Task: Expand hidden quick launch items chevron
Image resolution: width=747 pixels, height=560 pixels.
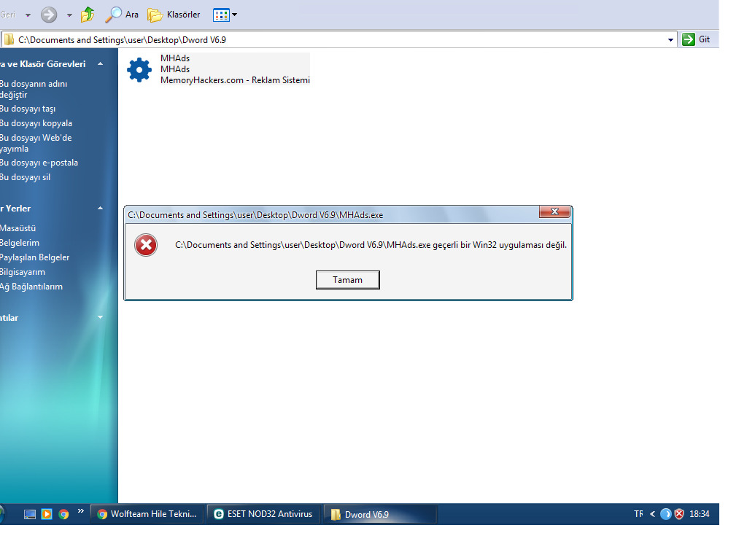Action: tap(80, 511)
